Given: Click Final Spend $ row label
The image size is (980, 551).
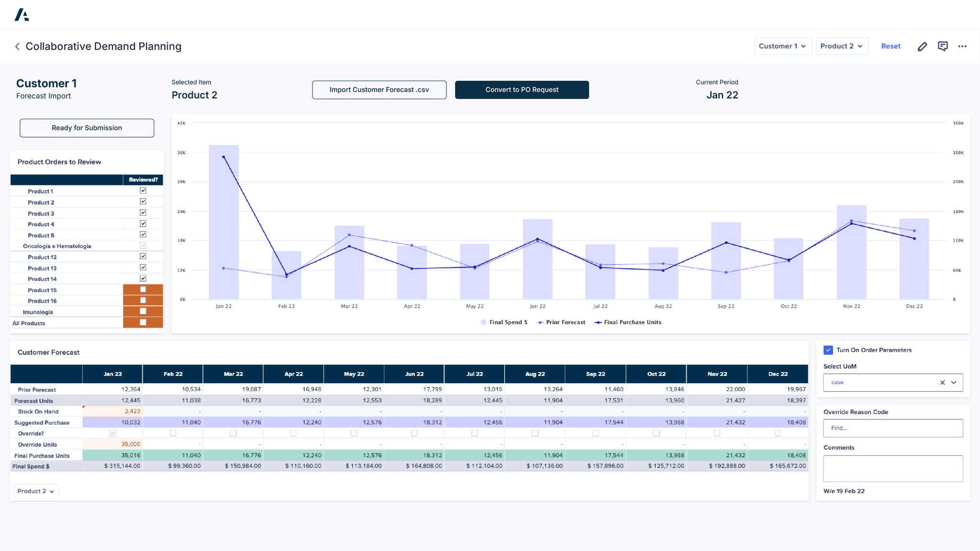Looking at the screenshot, I should 31,467.
